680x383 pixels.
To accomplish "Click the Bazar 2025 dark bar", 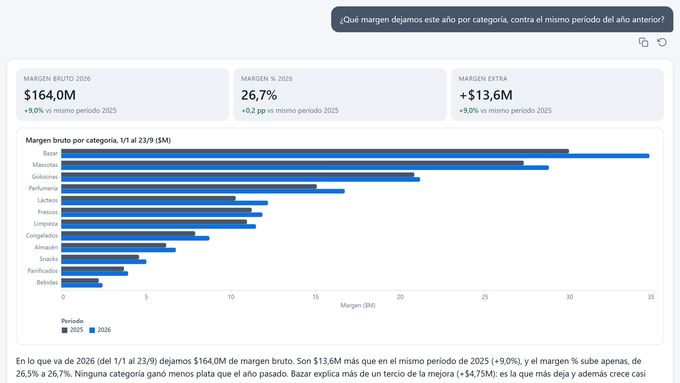I will click(315, 151).
